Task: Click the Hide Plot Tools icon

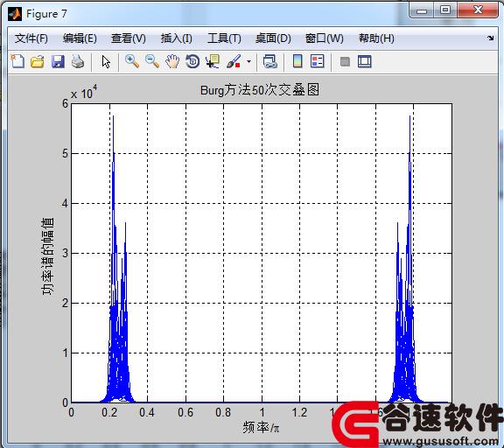Action: pyautogui.click(x=345, y=61)
